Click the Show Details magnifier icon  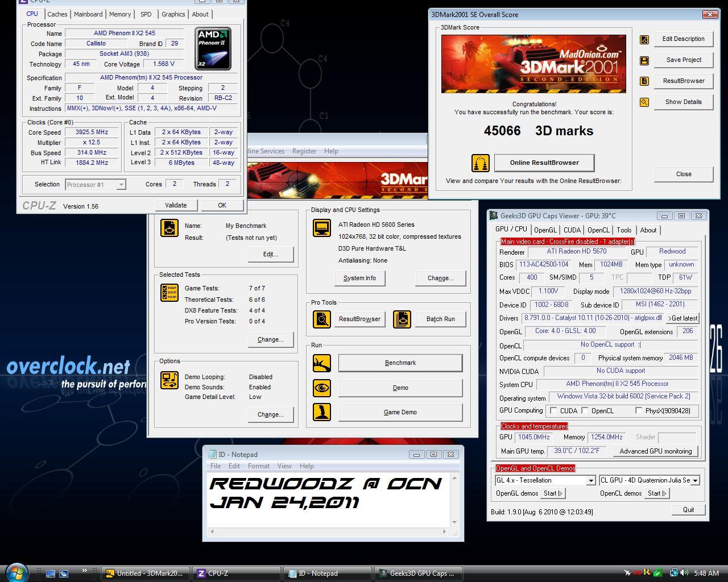pos(644,102)
